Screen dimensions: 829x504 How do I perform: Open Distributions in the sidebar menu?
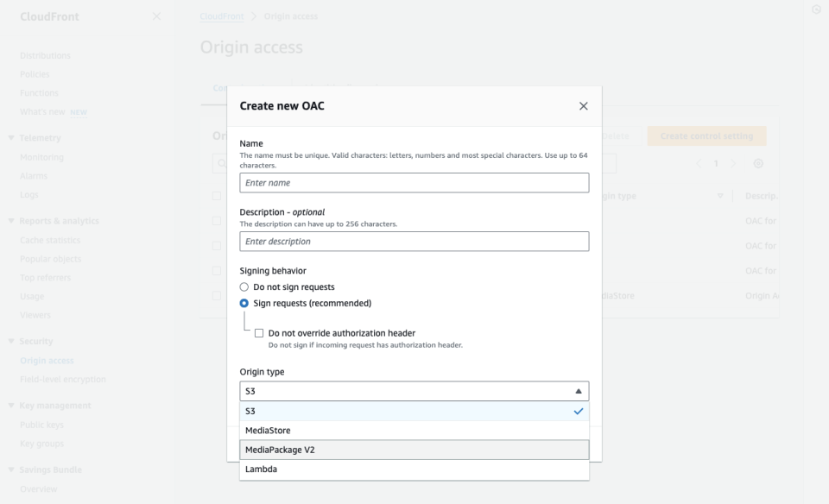(45, 54)
